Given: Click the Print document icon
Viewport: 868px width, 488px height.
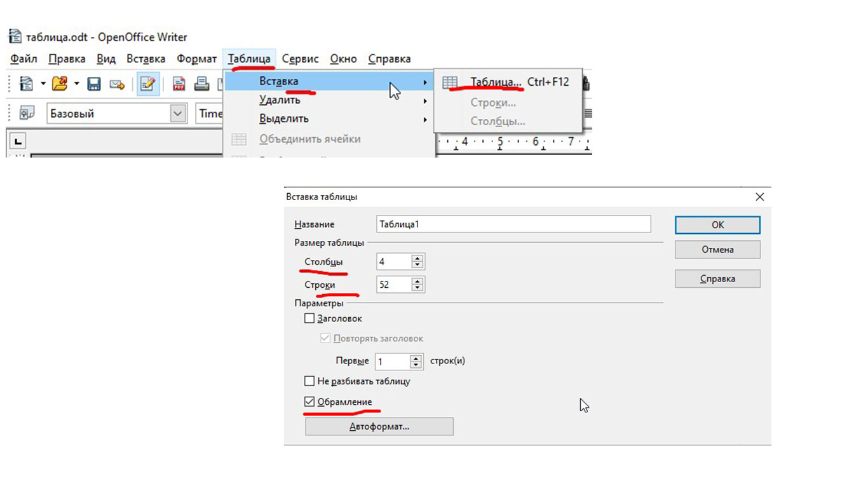Looking at the screenshot, I should pyautogui.click(x=201, y=84).
